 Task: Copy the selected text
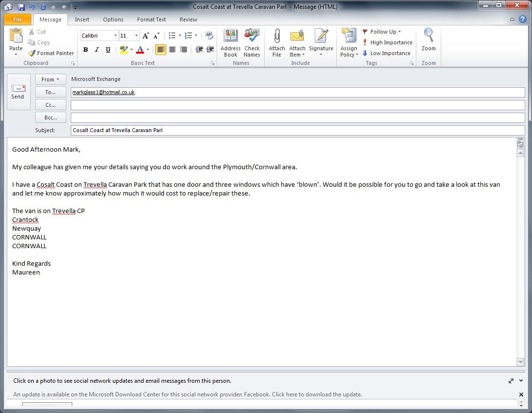[39, 42]
